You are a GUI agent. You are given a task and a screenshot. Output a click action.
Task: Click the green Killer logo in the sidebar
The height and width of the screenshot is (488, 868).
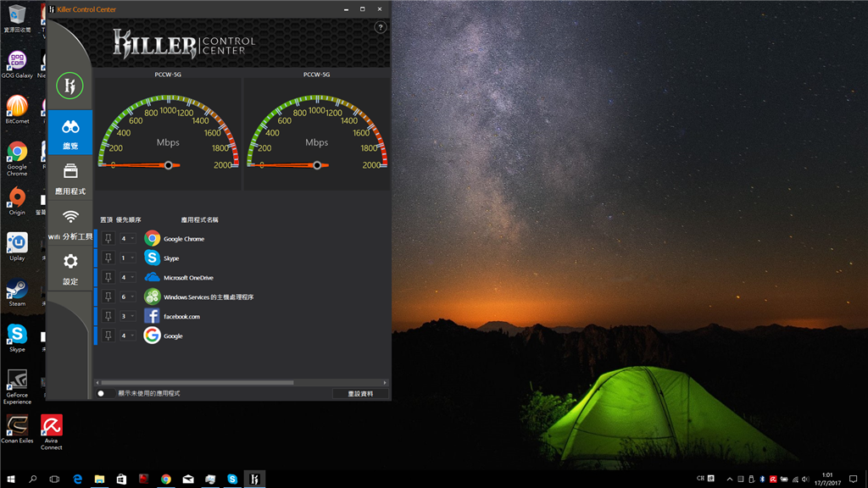click(x=70, y=86)
